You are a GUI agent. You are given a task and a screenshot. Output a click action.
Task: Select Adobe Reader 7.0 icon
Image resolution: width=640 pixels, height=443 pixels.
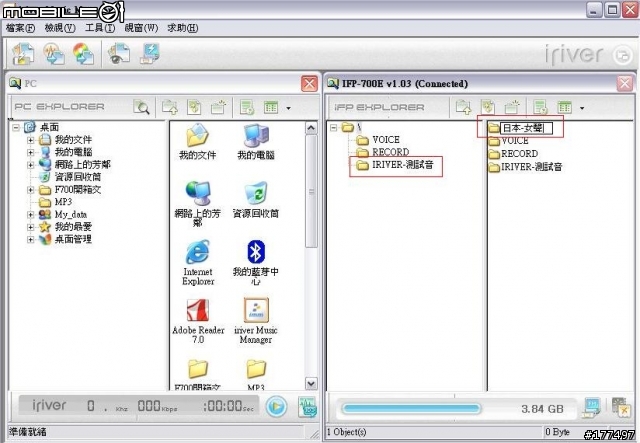click(x=198, y=321)
